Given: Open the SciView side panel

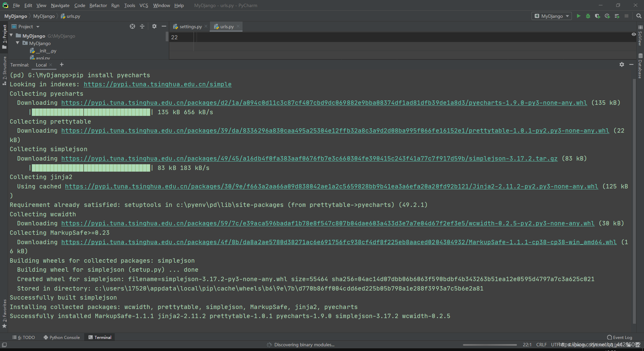Looking at the screenshot, I should point(640,36).
